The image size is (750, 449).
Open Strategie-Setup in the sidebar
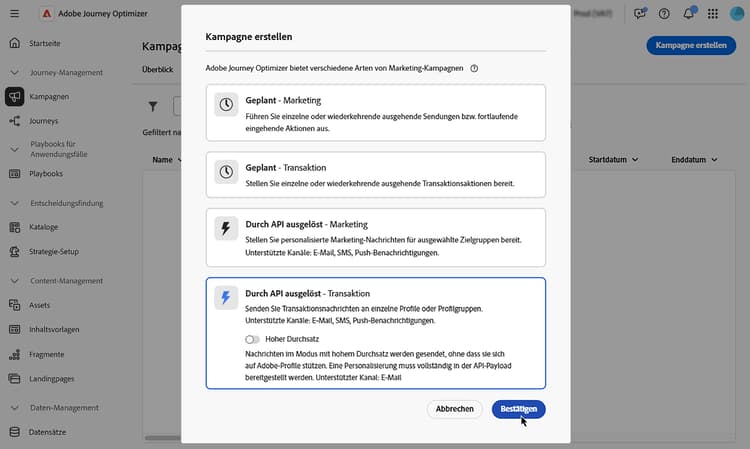[x=54, y=252]
